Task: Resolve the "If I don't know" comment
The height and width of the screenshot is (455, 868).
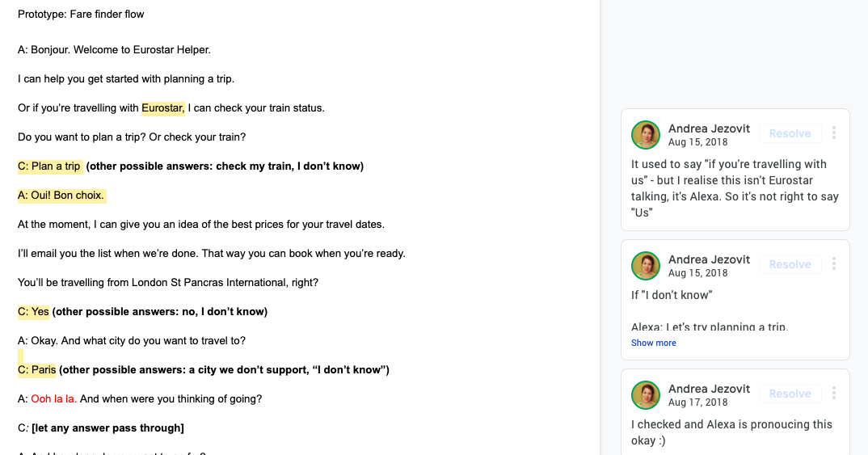Action: 790,264
